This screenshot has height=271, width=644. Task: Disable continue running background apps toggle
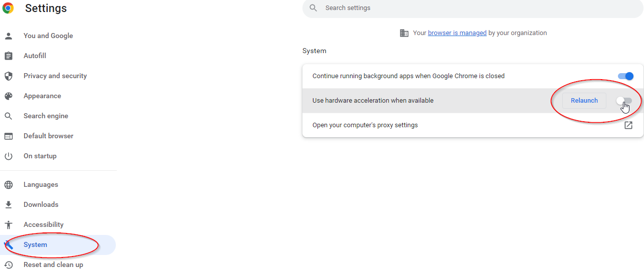[x=625, y=76]
